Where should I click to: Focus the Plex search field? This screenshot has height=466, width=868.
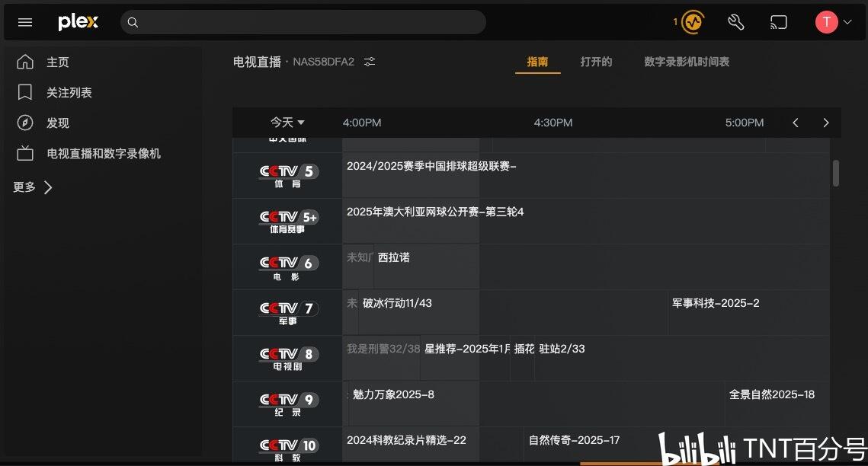(x=303, y=22)
